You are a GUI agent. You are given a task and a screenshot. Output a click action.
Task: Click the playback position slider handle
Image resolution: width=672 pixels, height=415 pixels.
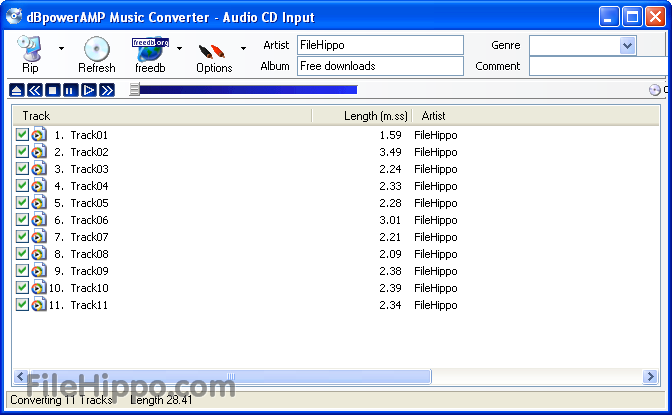[x=135, y=89]
